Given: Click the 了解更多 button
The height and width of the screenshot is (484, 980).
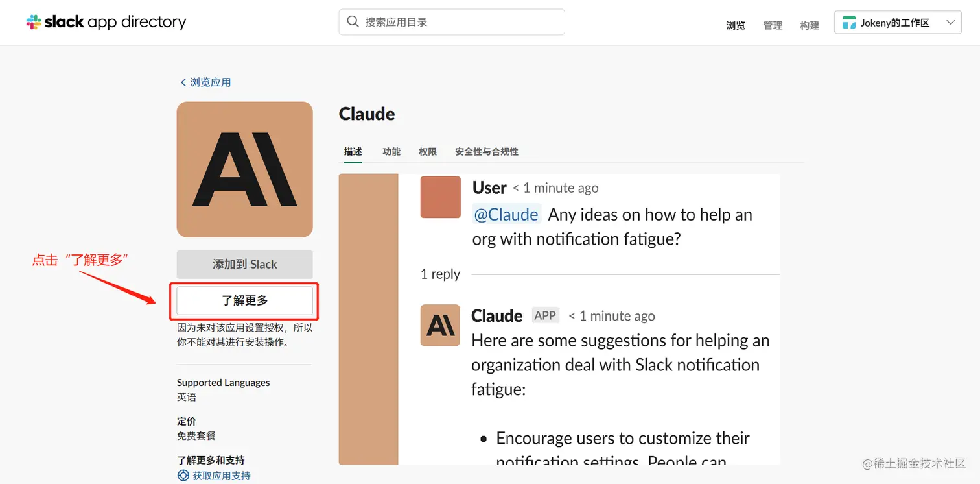Looking at the screenshot, I should click(245, 301).
